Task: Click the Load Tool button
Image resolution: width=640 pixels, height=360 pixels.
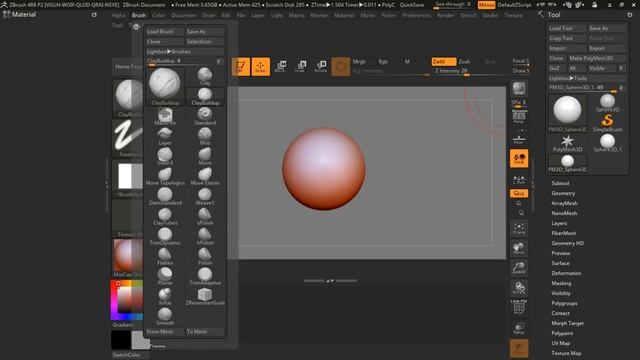Action: coord(567,28)
